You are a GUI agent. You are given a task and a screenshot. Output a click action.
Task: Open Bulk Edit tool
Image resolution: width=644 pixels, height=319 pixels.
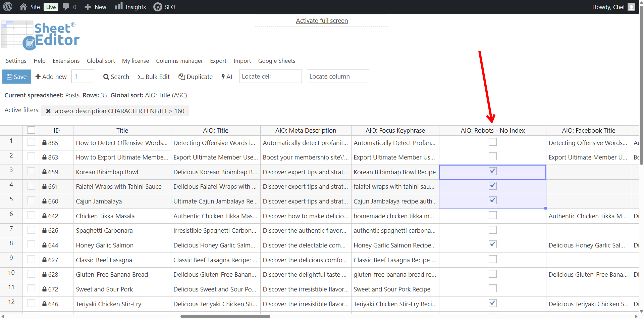tap(154, 77)
